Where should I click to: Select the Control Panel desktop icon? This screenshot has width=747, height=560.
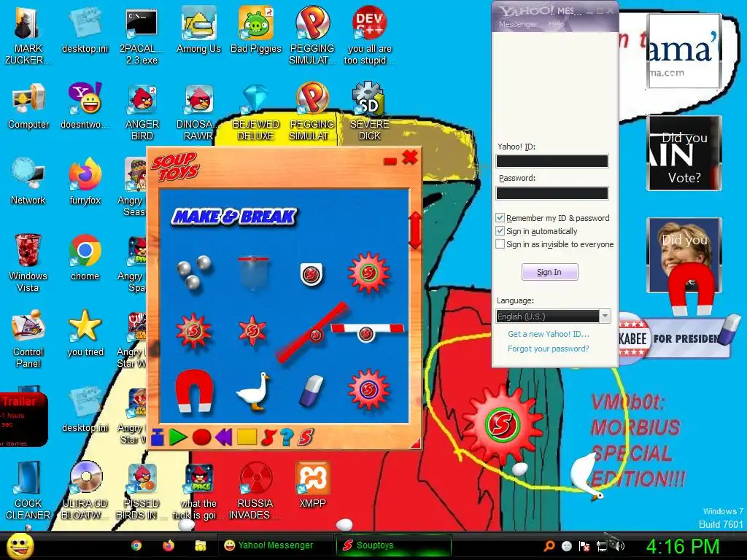click(x=28, y=338)
